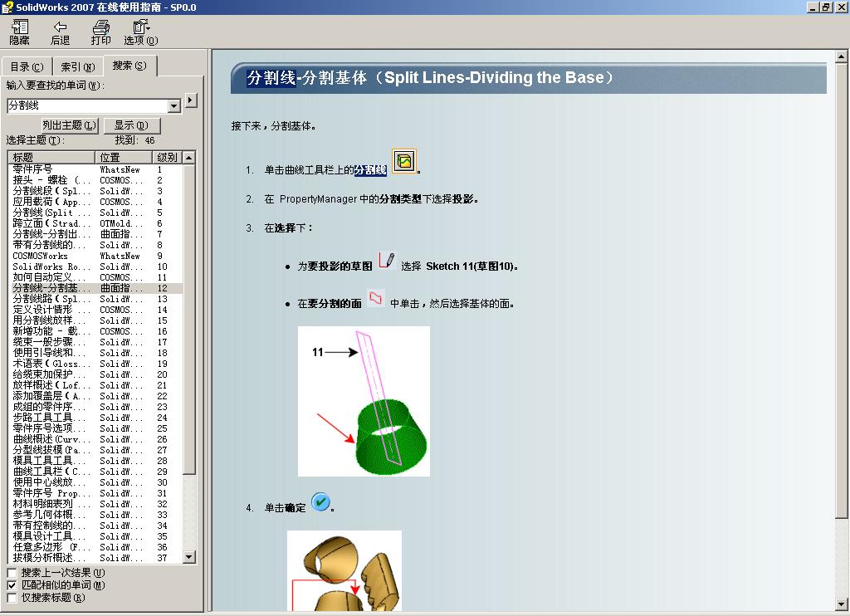Image resolution: width=850 pixels, height=616 pixels.
Task: Switch to the 目录 (Contents) tab
Action: click(27, 66)
